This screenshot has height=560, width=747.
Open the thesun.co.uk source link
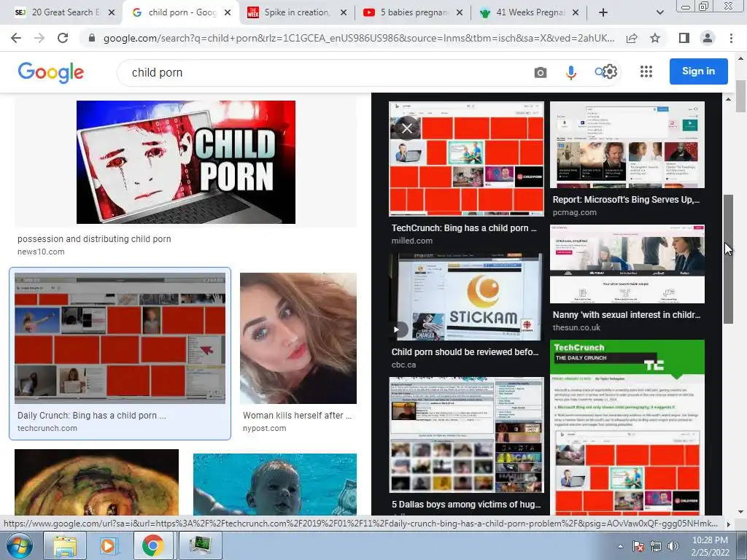point(576,327)
